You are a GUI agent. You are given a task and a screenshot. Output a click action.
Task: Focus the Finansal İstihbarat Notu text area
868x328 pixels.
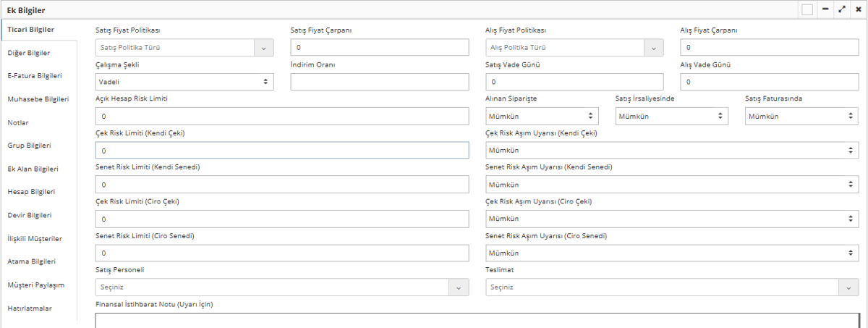477,320
